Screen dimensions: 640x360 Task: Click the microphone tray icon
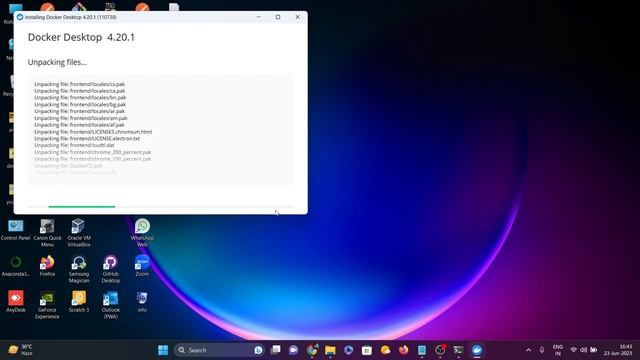click(x=542, y=350)
